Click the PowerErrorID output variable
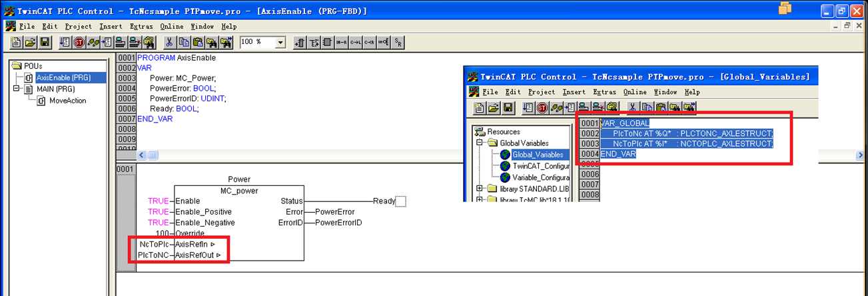Image resolution: width=868 pixels, height=296 pixels. pos(339,223)
